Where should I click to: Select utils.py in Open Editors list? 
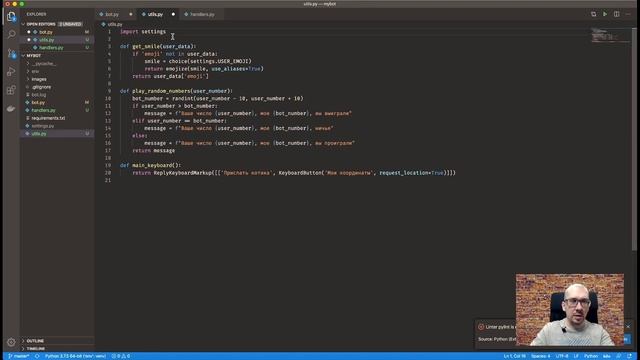pyautogui.click(x=57, y=40)
